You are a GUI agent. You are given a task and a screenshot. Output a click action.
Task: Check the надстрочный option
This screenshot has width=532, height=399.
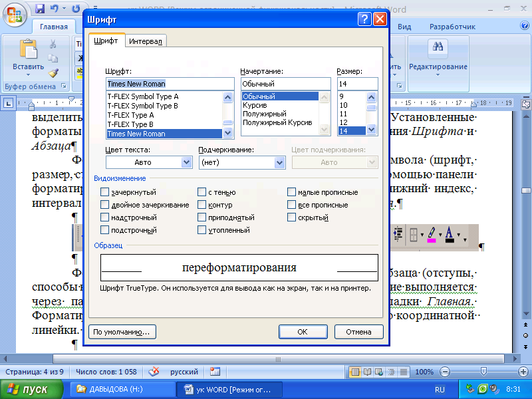[104, 217]
